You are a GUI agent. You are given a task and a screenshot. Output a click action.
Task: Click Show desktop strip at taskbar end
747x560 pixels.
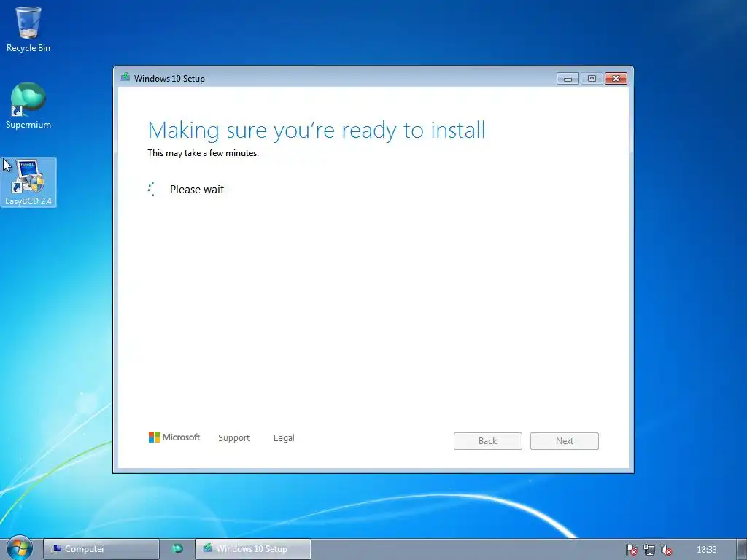[741, 550]
